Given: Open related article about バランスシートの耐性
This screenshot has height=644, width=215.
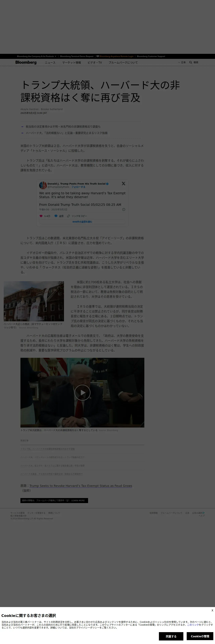Looking at the screenshot, I should click(53, 457).
